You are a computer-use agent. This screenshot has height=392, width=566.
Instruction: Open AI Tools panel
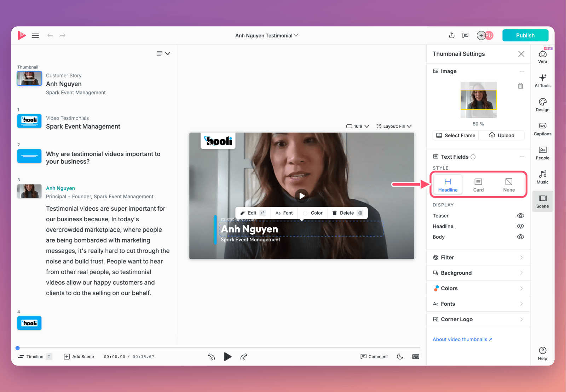pos(543,81)
